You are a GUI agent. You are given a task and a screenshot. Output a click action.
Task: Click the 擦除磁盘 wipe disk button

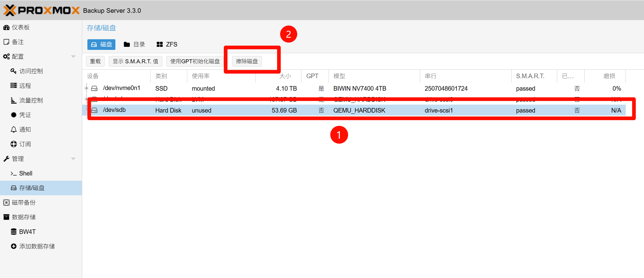(247, 61)
